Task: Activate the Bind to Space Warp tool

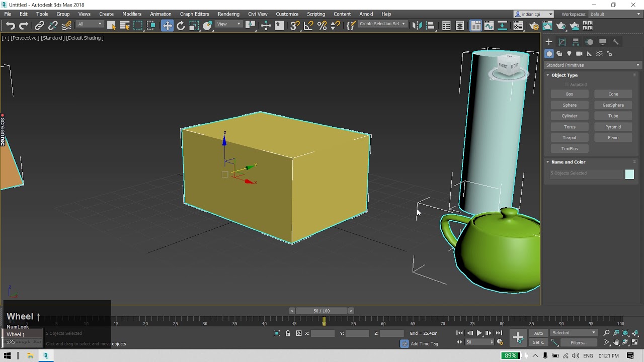Action: pos(66,26)
